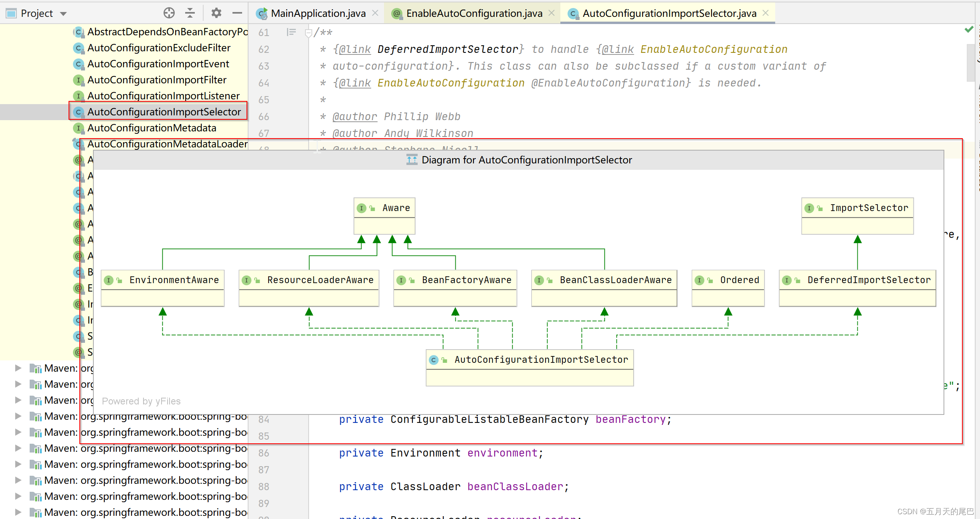Close the MainApplication.java tab
This screenshot has height=519, width=980.
point(375,13)
